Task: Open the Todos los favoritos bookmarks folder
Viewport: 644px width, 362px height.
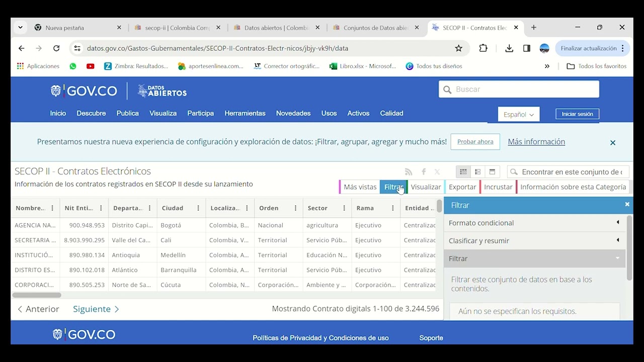Action: pyautogui.click(x=597, y=66)
